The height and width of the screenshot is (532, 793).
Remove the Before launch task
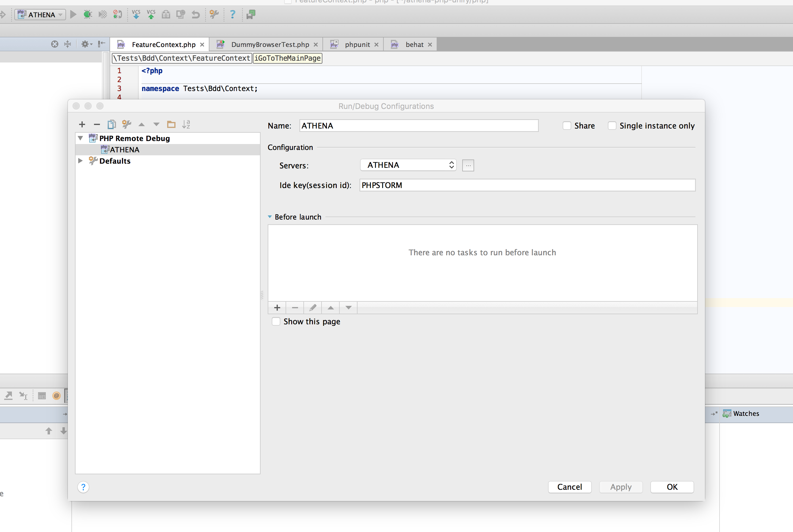point(295,307)
